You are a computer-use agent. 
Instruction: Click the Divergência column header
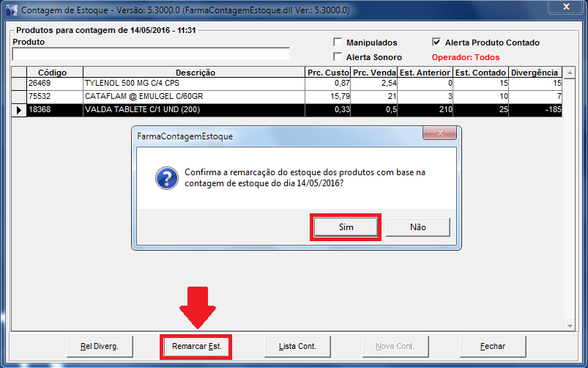535,73
